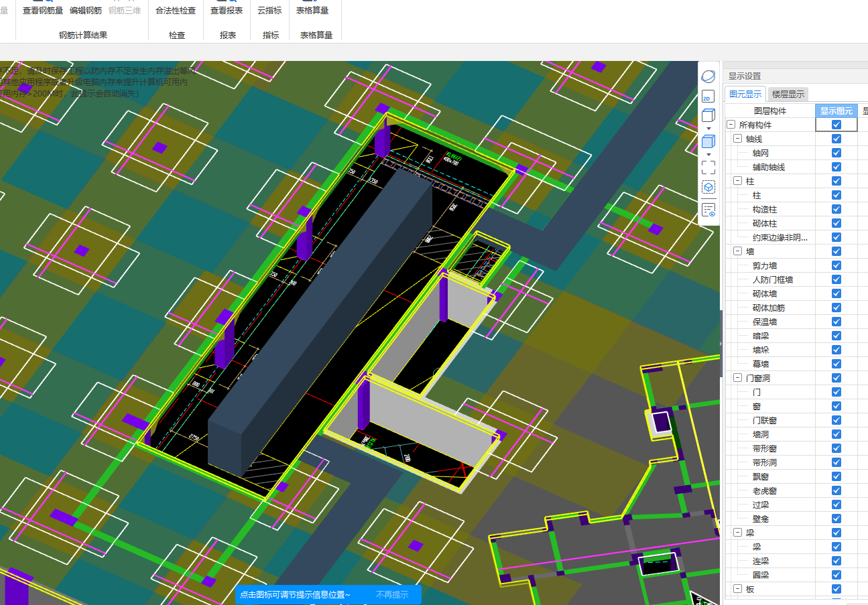This screenshot has width=868, height=605.
Task: Click the 显示设置 panel title
Action: [x=745, y=76]
